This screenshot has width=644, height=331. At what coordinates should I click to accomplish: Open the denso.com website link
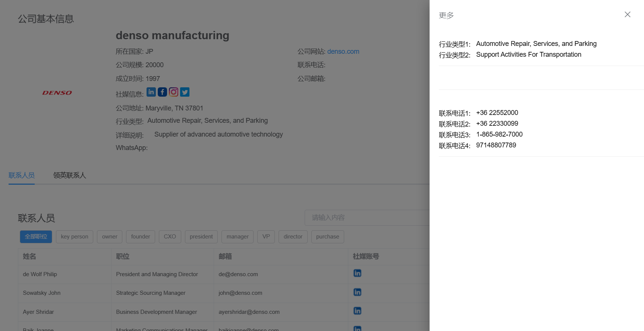point(343,51)
